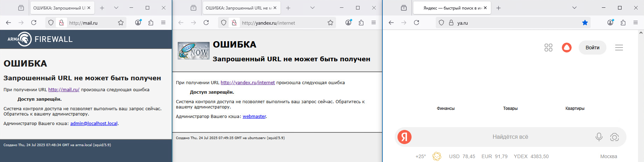Click the Войти login button
Image resolution: width=644 pixels, height=162 pixels.
click(592, 48)
